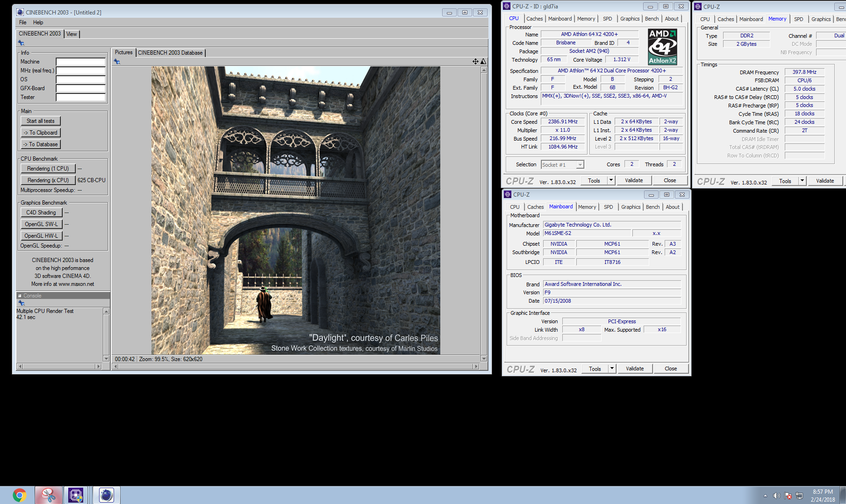This screenshot has width=846, height=504.
Task: Switch to CPU-Z via its taskbar icon
Action: pyautogui.click(x=76, y=495)
